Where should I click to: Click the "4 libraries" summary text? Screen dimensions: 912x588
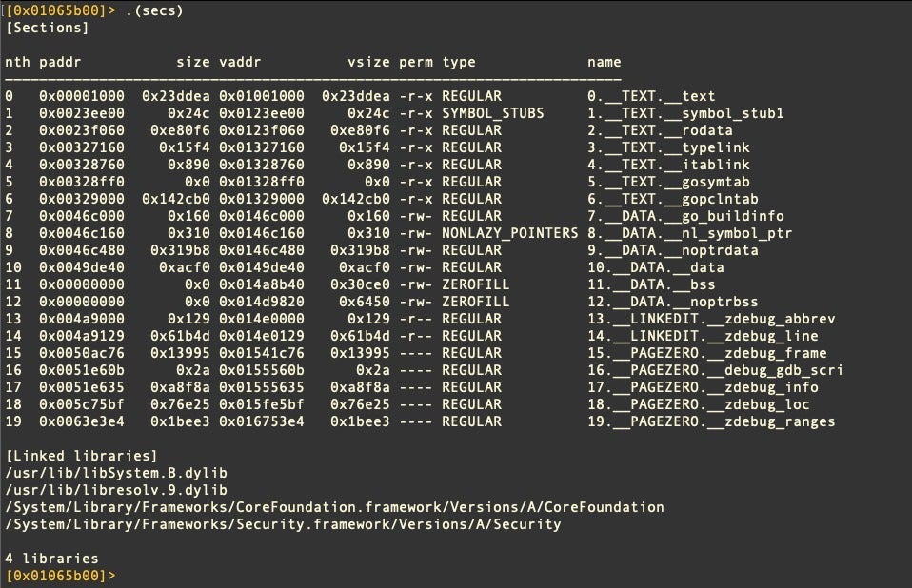(51, 559)
